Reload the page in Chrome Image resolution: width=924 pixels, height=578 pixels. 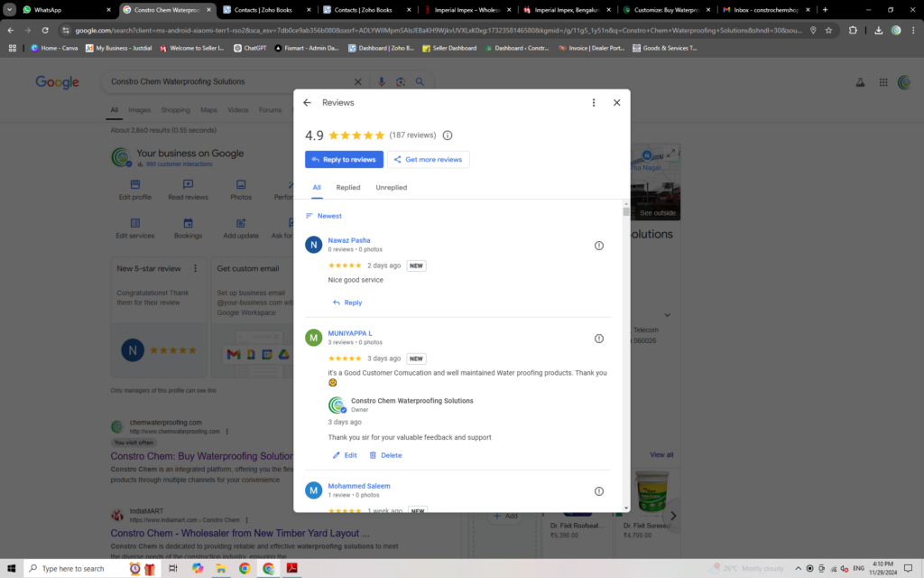click(45, 30)
